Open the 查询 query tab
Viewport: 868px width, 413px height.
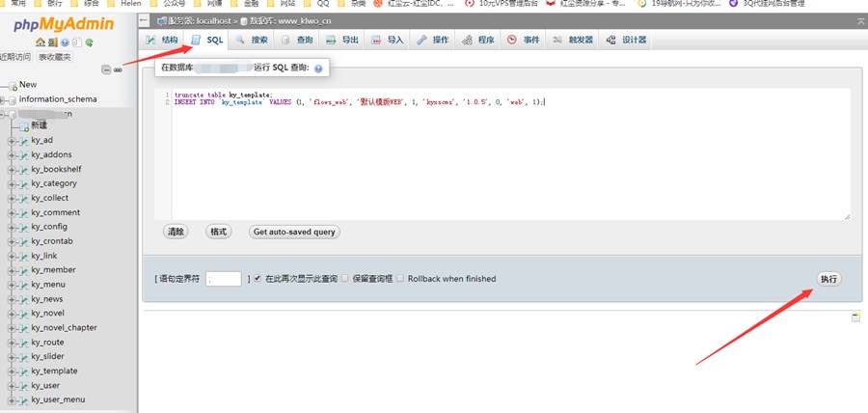click(x=297, y=40)
